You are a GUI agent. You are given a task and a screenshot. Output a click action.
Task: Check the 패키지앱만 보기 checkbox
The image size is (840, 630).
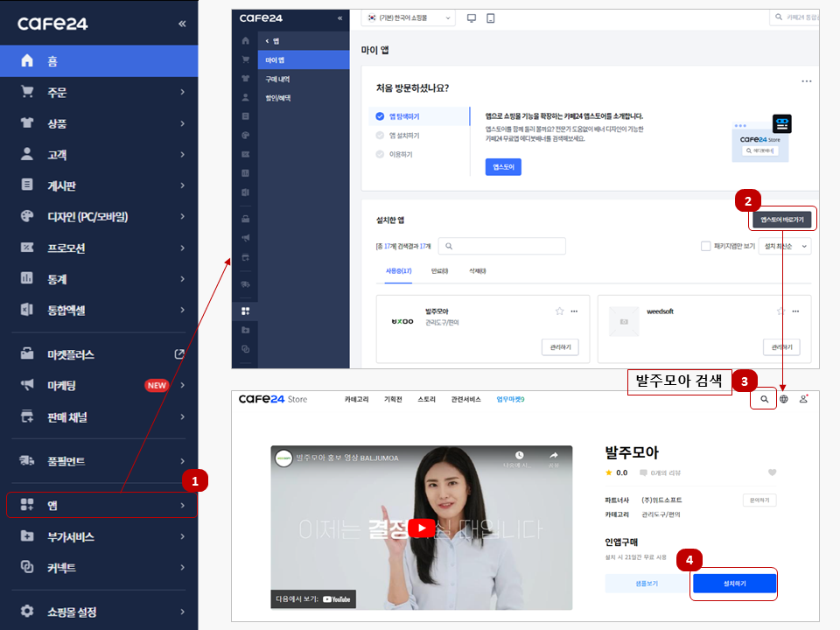point(705,247)
